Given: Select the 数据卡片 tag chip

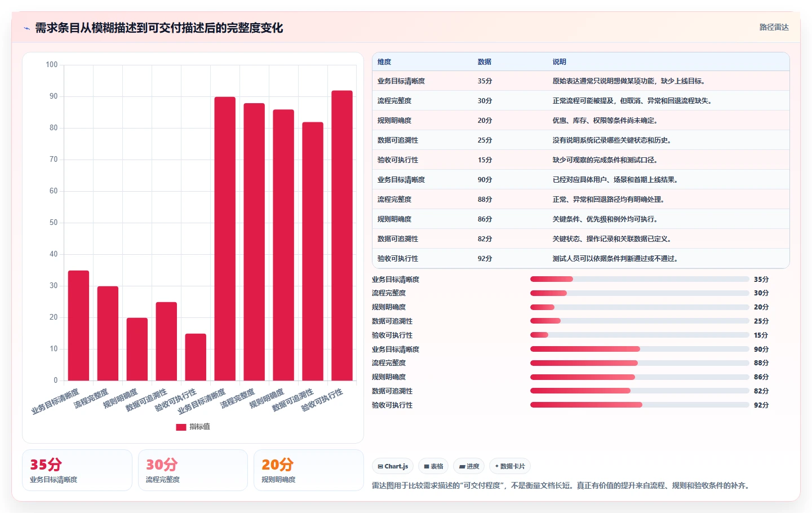Looking at the screenshot, I should (x=510, y=466).
